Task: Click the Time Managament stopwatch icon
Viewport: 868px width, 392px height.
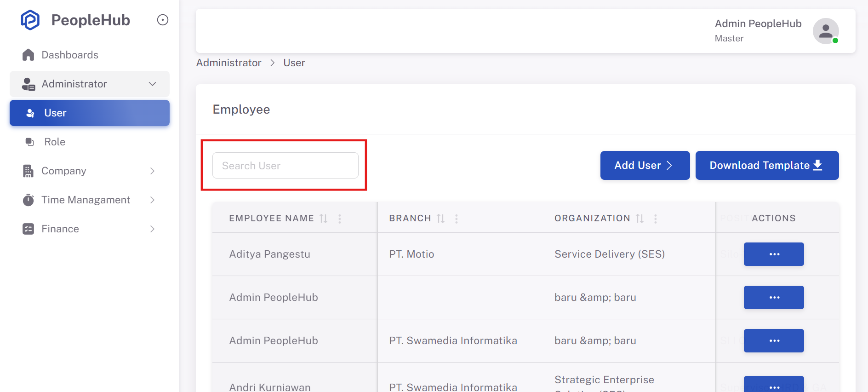Action: click(28, 200)
